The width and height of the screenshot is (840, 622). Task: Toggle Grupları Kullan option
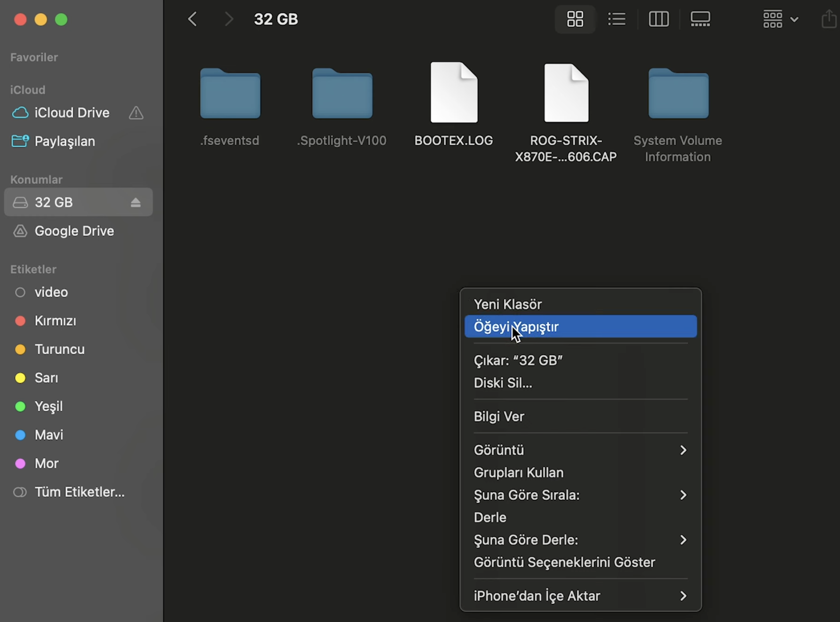(x=518, y=472)
